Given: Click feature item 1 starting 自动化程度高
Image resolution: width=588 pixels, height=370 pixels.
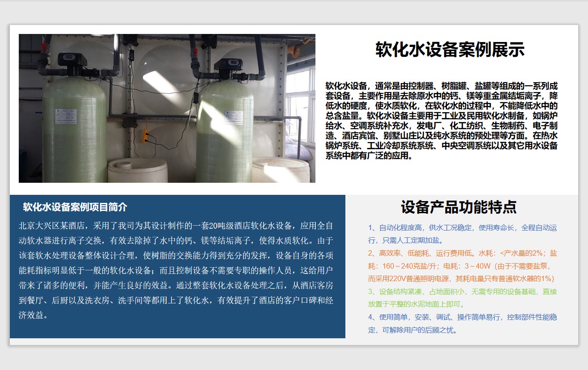Looking at the screenshot, I should pos(462,234).
